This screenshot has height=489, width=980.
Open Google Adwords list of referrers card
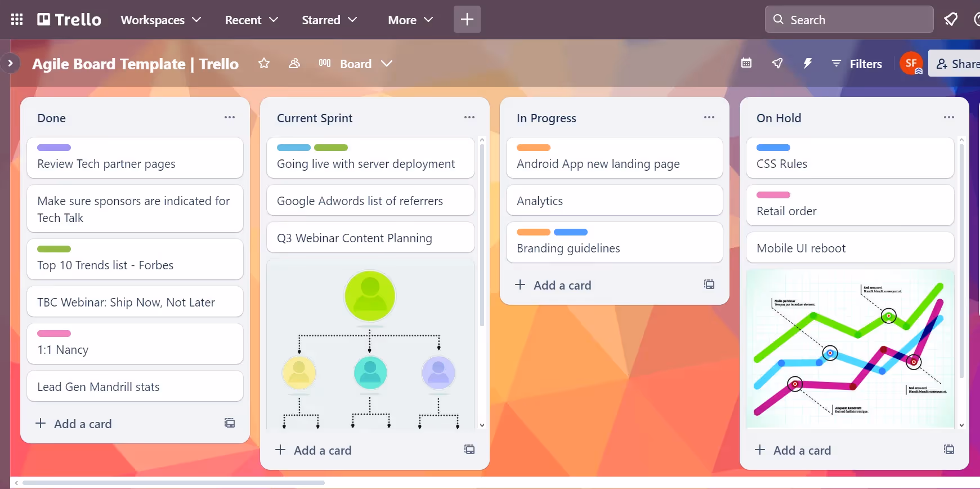click(370, 201)
